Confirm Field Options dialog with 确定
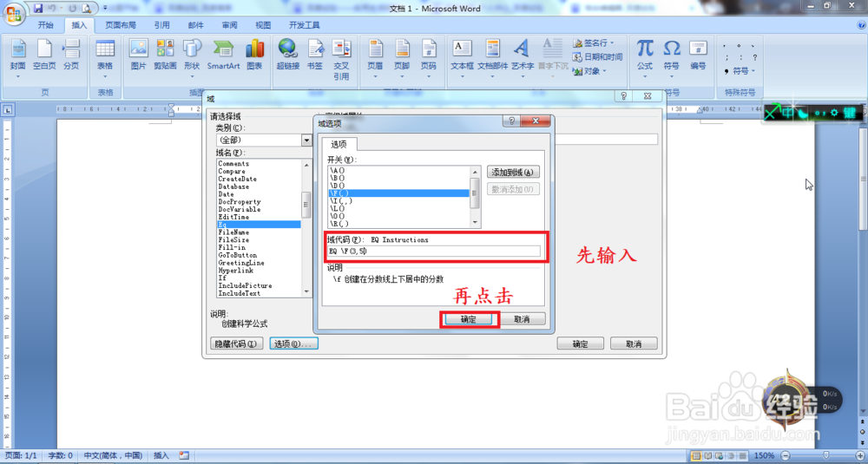868x464 pixels. [x=469, y=319]
